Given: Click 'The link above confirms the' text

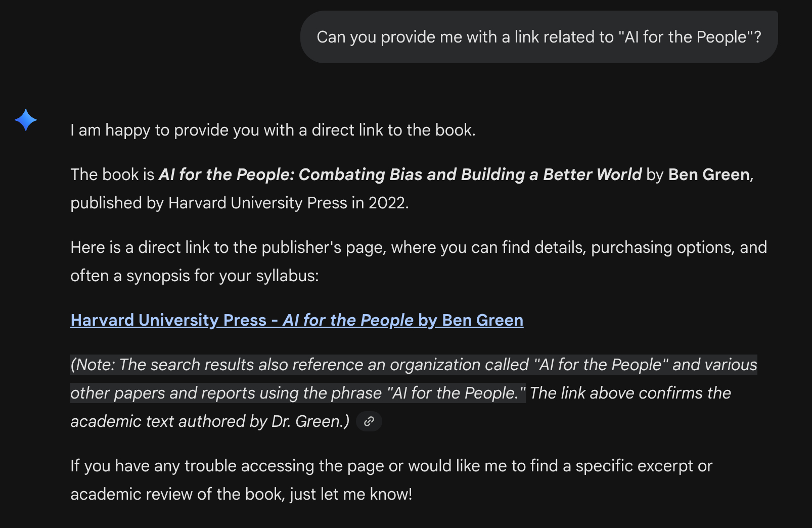Looking at the screenshot, I should coord(630,393).
